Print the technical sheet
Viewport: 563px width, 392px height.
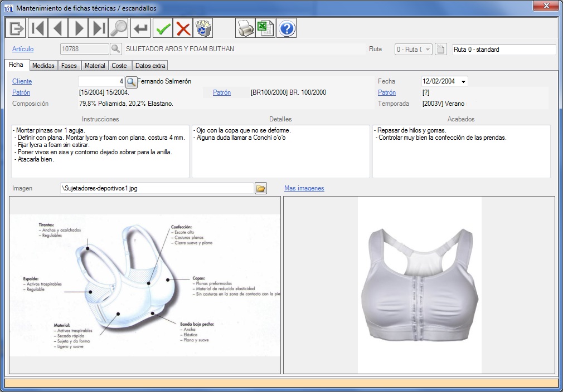pyautogui.click(x=245, y=28)
